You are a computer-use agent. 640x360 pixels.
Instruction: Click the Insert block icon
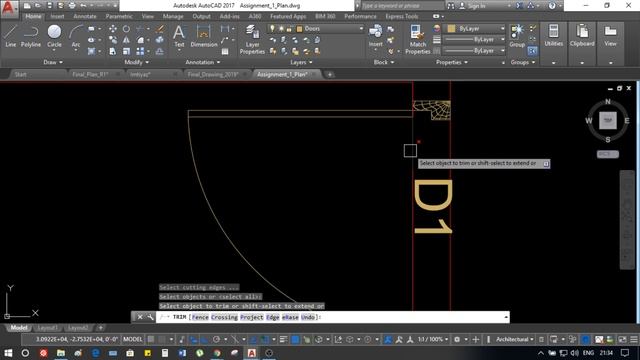376,36
